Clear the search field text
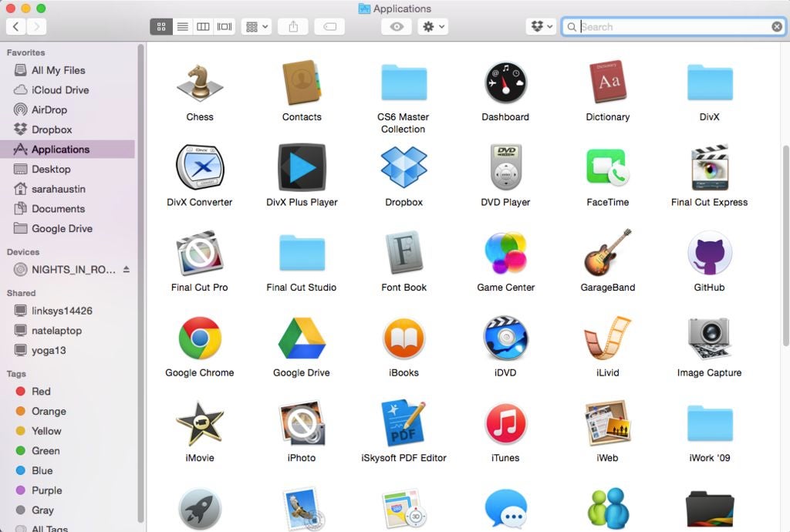Screen dimensions: 790x532 click(777, 27)
